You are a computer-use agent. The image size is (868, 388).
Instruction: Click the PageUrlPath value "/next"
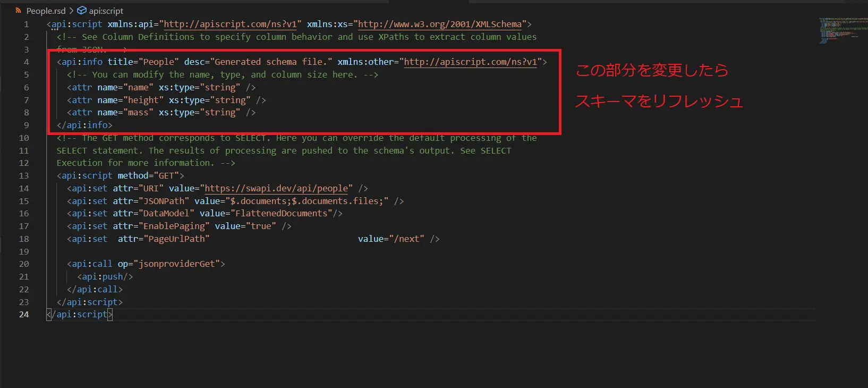[x=406, y=239]
